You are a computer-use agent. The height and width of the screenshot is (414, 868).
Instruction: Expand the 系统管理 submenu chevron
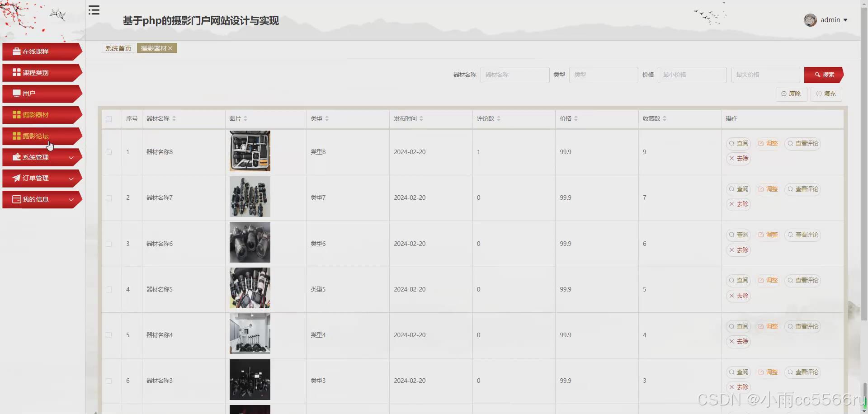[x=71, y=157]
